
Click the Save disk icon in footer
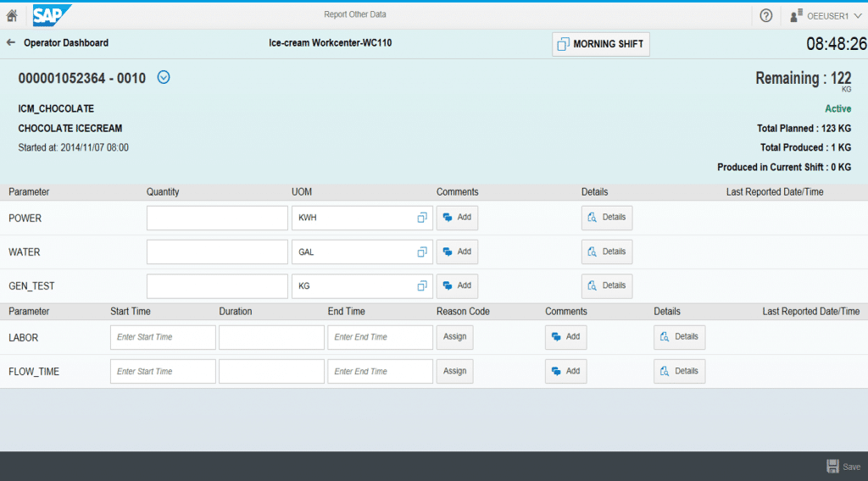[x=833, y=467]
